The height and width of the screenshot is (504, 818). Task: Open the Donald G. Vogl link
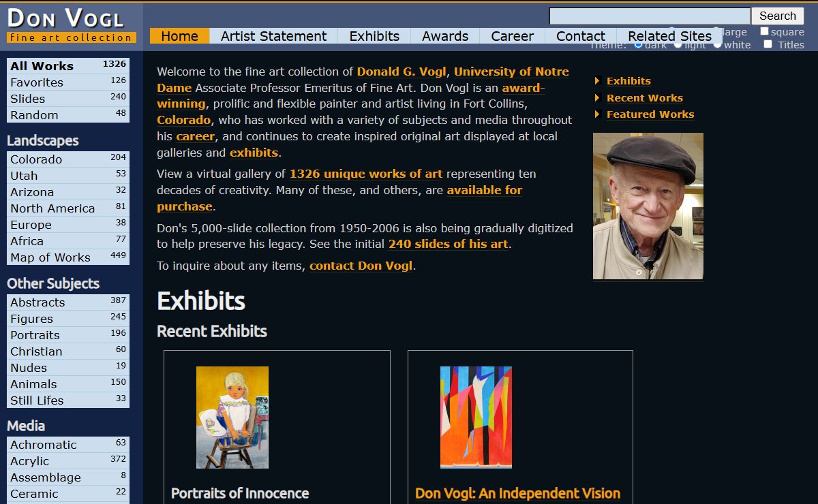coord(402,72)
